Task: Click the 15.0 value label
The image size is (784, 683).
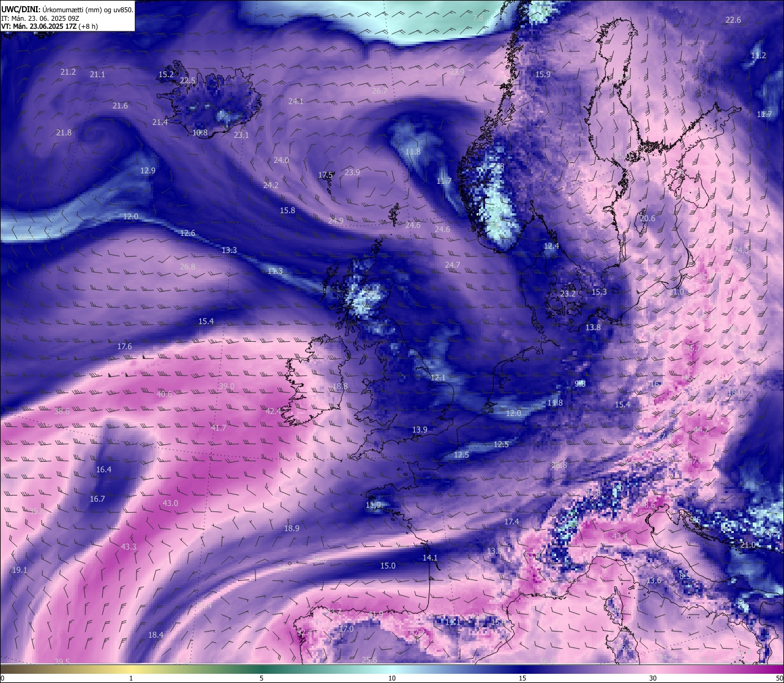Action: 388,566
